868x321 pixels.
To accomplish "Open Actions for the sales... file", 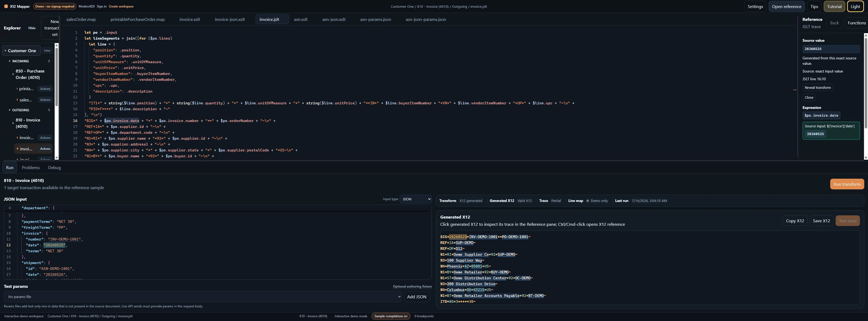I will tap(45, 100).
